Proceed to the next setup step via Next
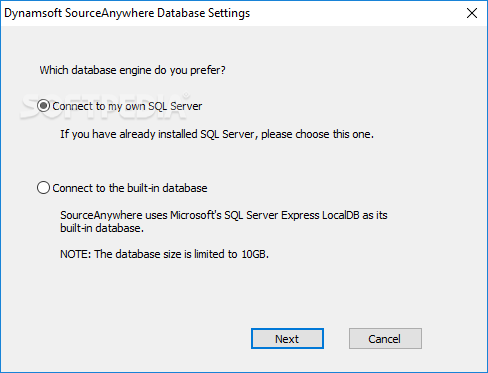 pyautogui.click(x=287, y=339)
